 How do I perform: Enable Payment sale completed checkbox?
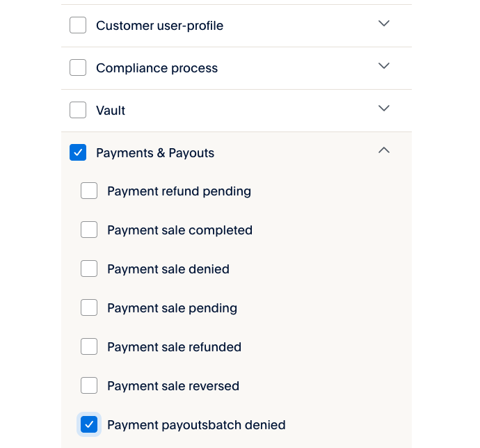click(x=89, y=230)
